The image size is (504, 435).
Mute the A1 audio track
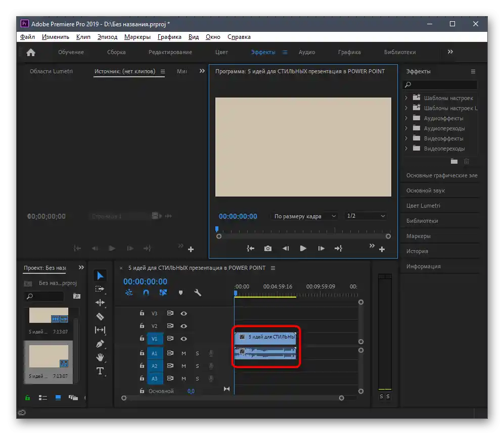[x=184, y=353]
